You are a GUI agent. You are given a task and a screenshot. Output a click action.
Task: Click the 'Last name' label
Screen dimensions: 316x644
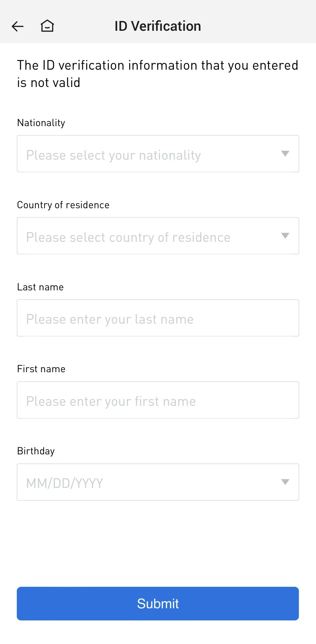(x=40, y=287)
